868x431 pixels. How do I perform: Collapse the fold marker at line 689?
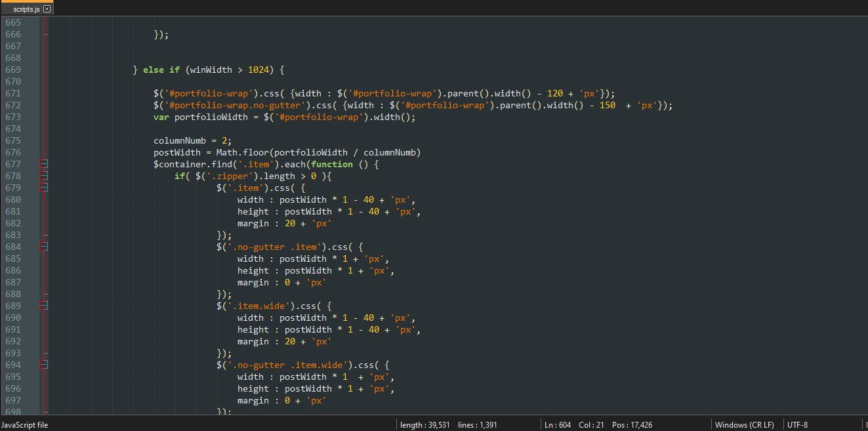(44, 306)
